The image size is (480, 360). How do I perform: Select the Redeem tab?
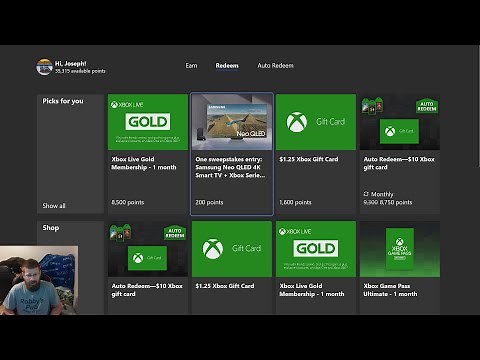(x=227, y=66)
